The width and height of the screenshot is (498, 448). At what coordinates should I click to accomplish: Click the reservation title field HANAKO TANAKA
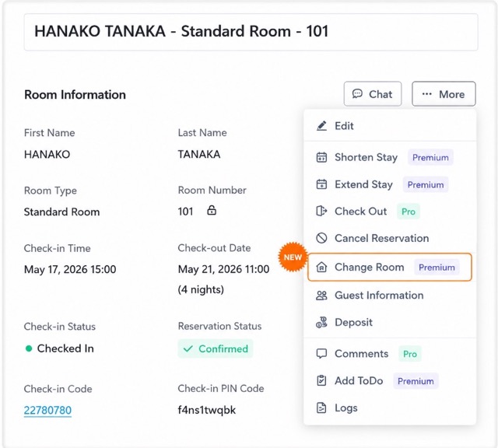[x=251, y=32]
